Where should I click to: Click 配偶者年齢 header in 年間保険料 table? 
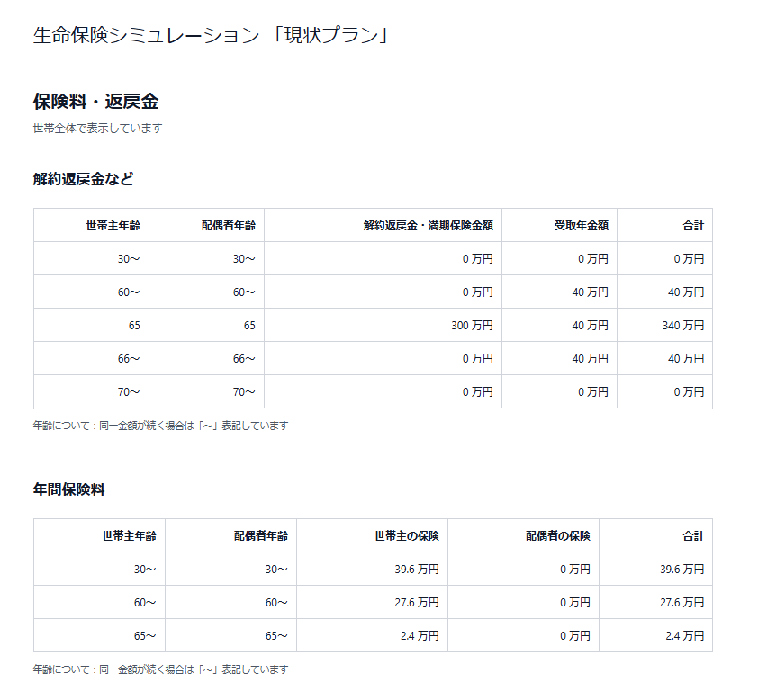[x=260, y=535]
